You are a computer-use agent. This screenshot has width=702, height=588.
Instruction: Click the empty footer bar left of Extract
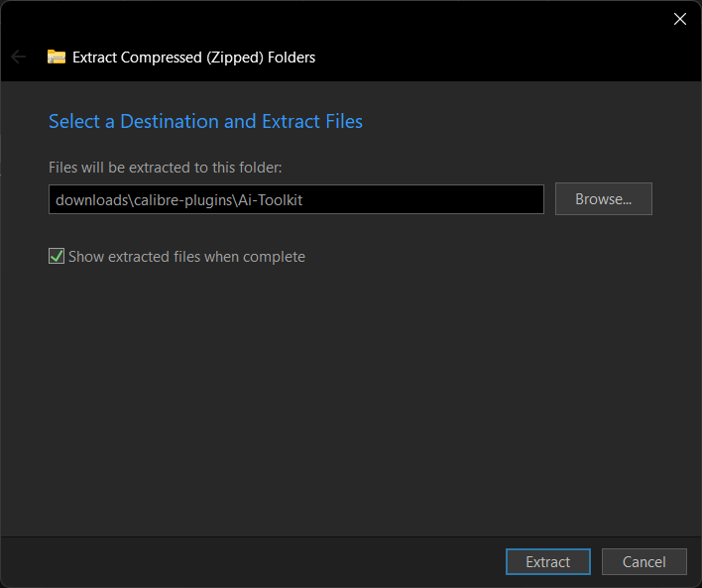coord(251,561)
